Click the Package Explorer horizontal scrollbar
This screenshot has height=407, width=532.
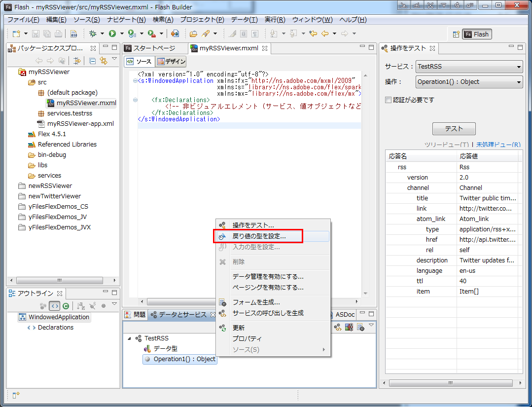(60, 280)
